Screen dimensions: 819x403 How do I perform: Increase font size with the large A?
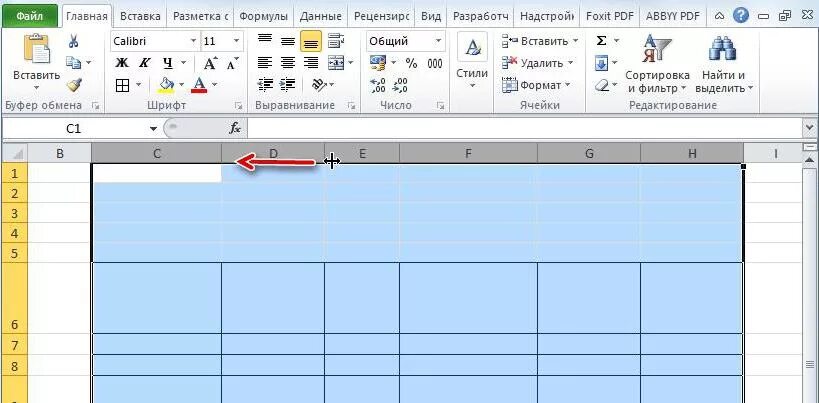[210, 64]
